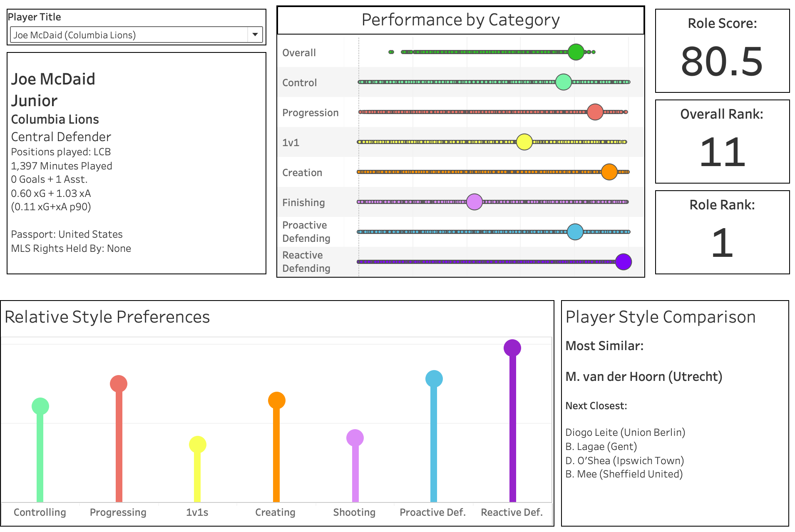Click the Relative Style Preferences title
This screenshot has height=532, width=795.
(107, 317)
